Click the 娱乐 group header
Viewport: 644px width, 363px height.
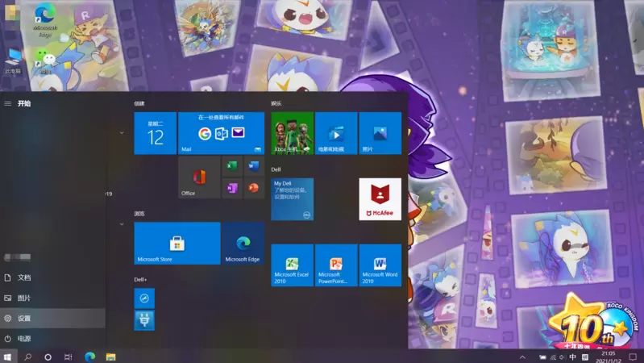click(x=276, y=103)
